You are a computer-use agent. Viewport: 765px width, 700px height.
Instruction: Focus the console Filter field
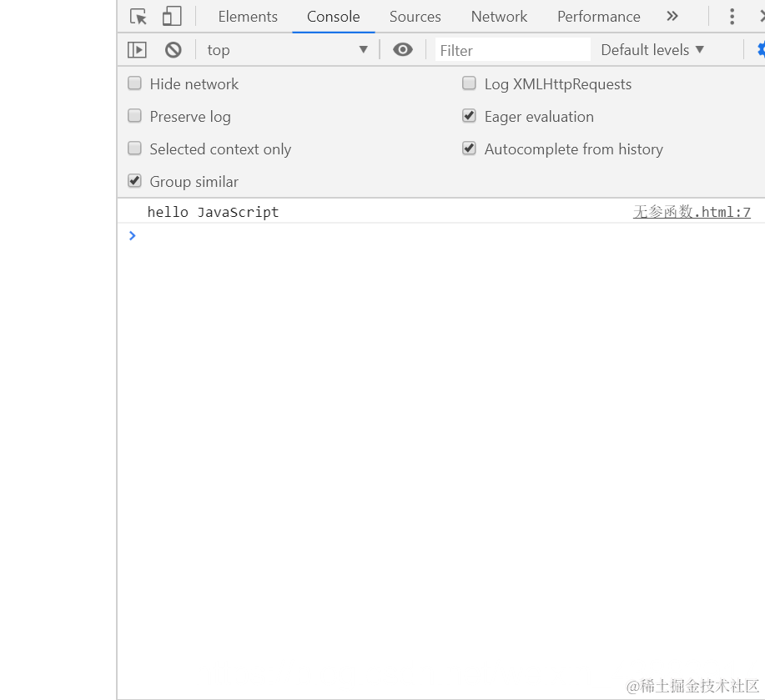(x=513, y=50)
